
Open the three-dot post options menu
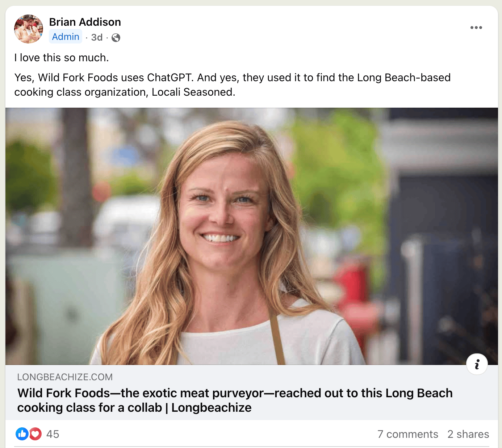point(476,28)
